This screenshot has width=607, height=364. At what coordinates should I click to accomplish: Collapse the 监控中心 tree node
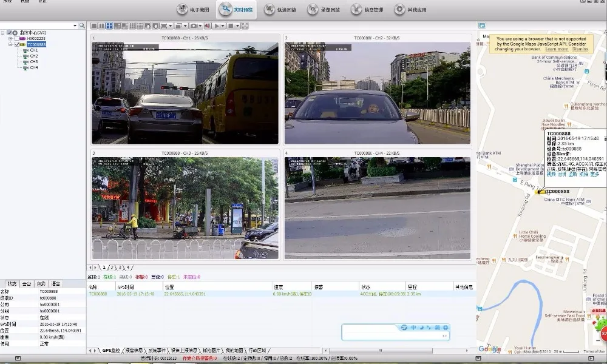point(2,33)
